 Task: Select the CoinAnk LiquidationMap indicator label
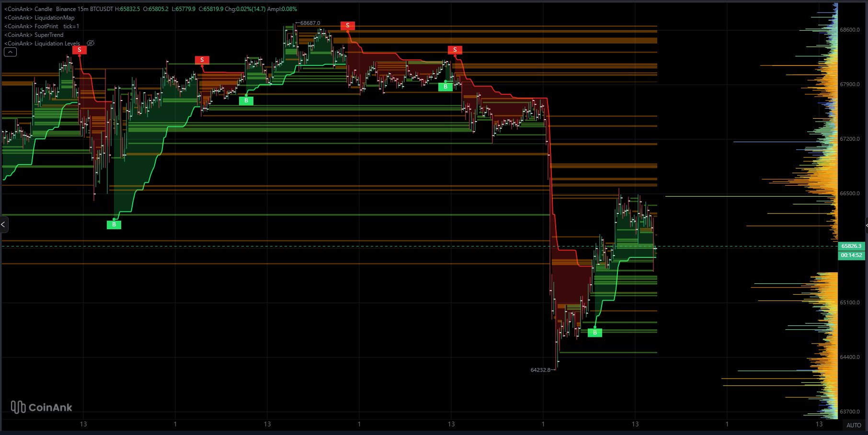point(39,18)
